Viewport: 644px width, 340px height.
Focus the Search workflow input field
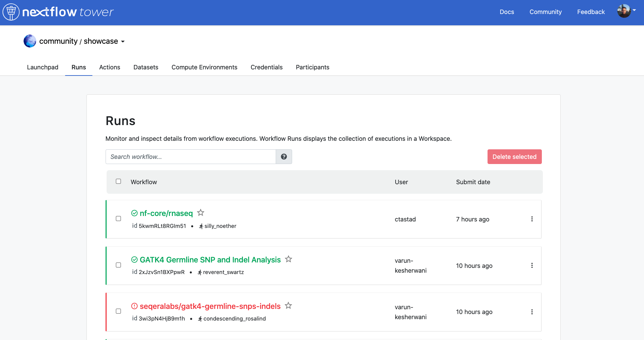[x=191, y=157]
